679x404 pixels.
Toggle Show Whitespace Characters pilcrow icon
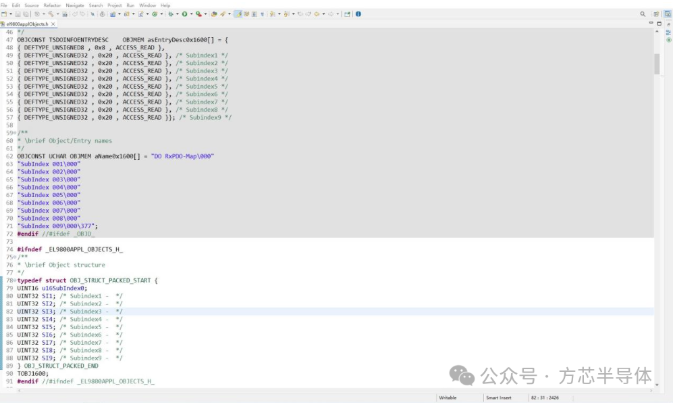[262, 14]
